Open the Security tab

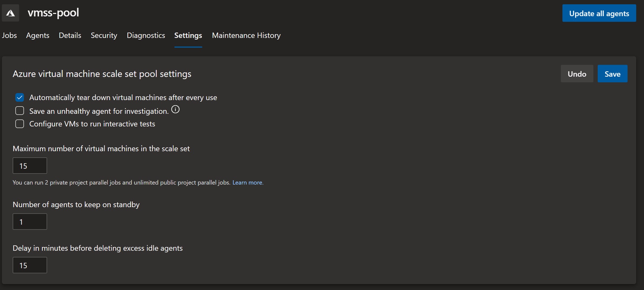[x=104, y=36]
